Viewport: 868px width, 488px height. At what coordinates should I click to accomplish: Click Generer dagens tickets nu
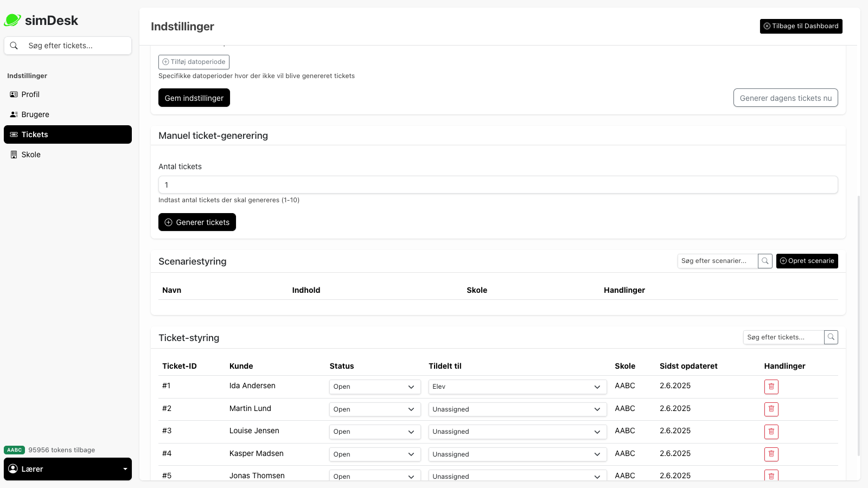[x=785, y=98]
